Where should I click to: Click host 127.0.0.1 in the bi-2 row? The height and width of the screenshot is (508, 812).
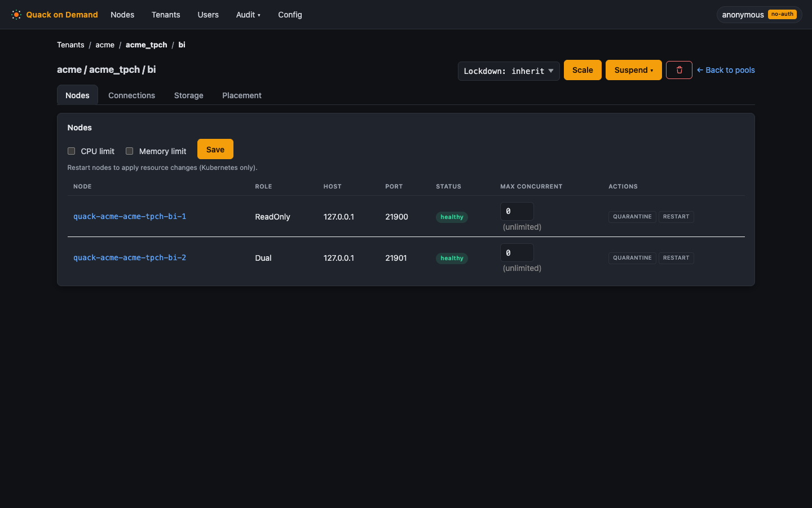(339, 258)
